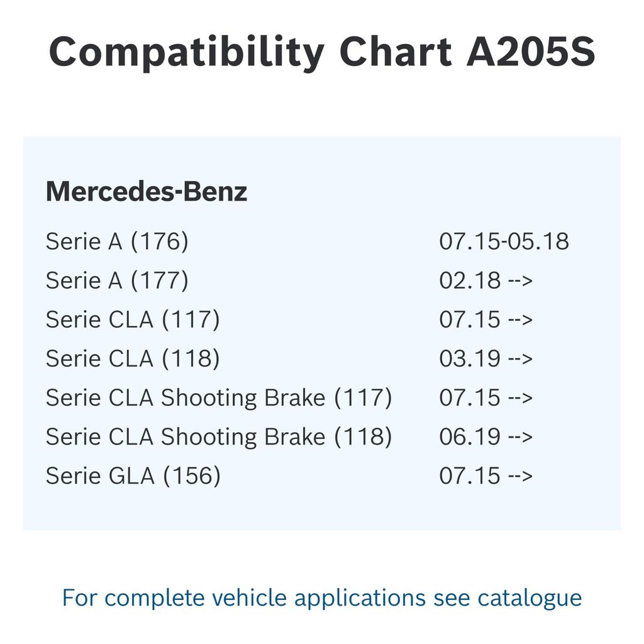Choose the Serie CLA (117) entry
The image size is (644, 644).
click(133, 319)
